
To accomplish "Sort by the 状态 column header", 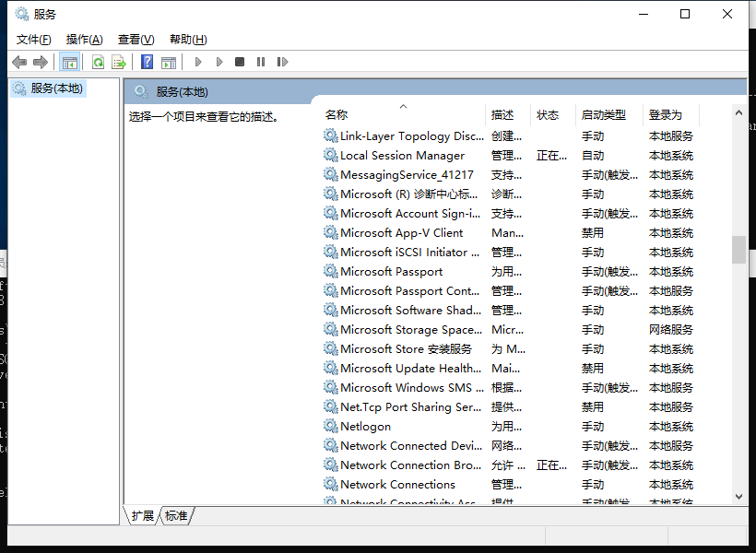I will 553,114.
